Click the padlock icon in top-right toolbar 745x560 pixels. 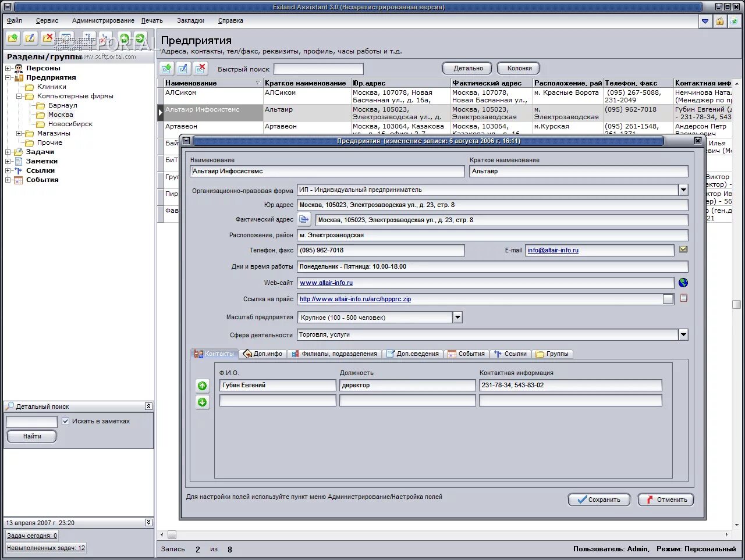(720, 21)
